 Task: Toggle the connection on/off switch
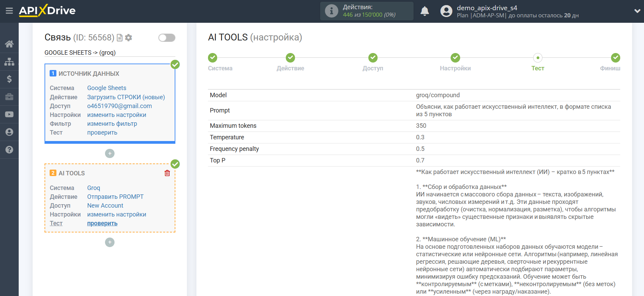[167, 38]
